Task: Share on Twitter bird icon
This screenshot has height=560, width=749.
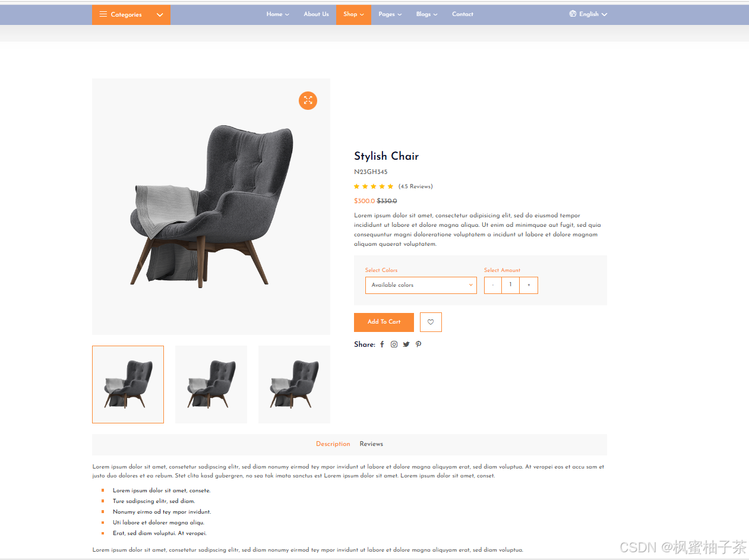Action: pyautogui.click(x=406, y=344)
